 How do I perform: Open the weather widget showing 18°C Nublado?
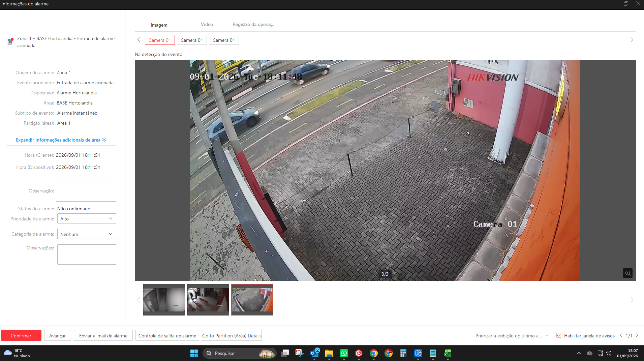pyautogui.click(x=17, y=353)
